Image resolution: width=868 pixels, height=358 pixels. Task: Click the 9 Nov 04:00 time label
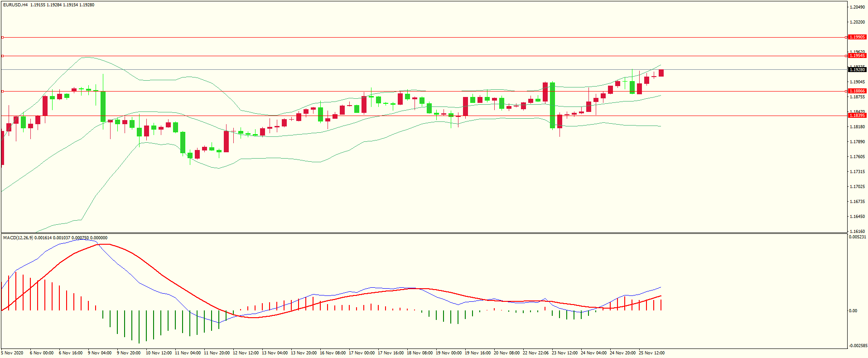(x=100, y=353)
